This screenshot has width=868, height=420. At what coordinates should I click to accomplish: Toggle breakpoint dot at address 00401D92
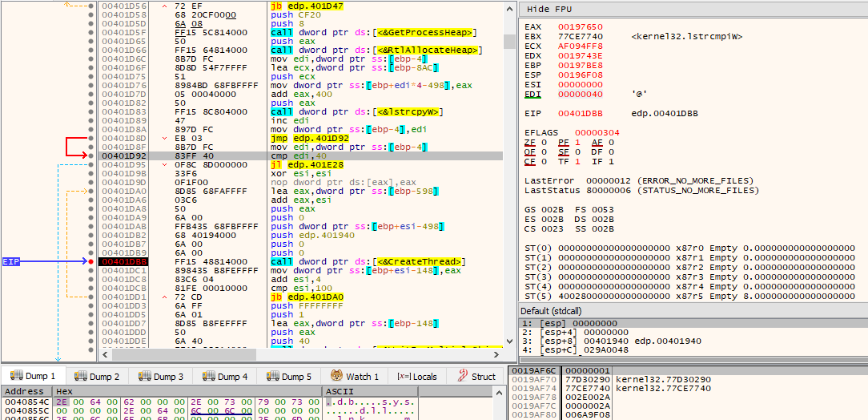[90, 156]
